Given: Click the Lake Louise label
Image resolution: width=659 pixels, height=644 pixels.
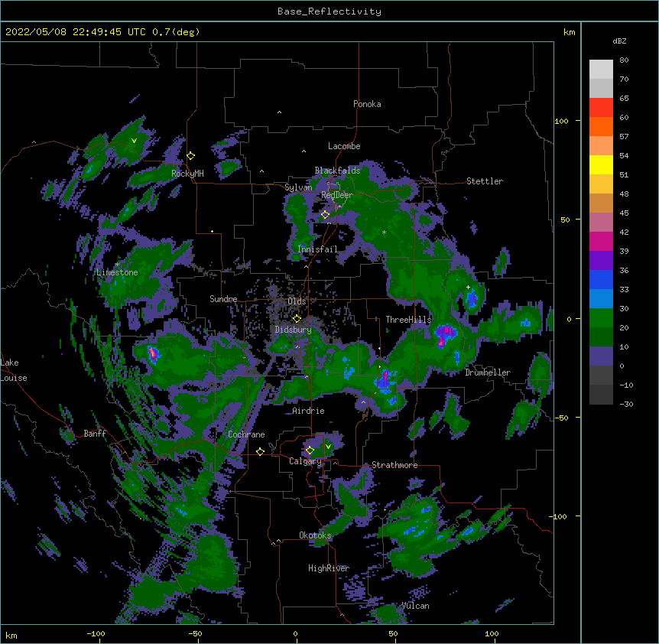Looking at the screenshot, I should [12, 370].
